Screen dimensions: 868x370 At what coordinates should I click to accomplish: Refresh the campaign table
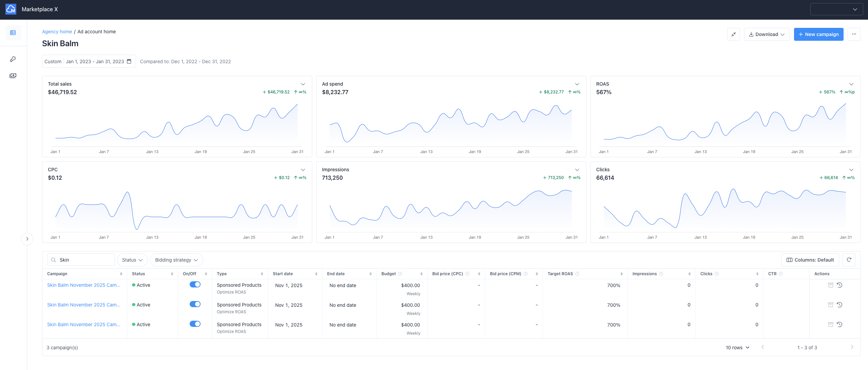pyautogui.click(x=849, y=260)
